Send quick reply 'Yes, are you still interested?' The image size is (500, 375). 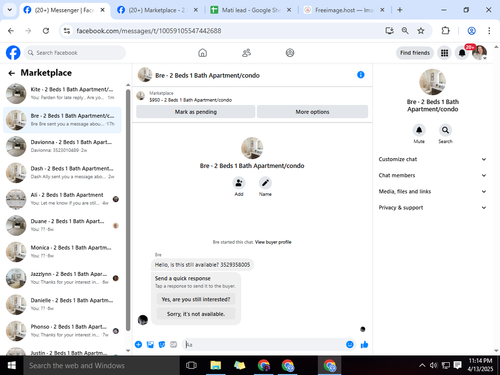(x=196, y=299)
